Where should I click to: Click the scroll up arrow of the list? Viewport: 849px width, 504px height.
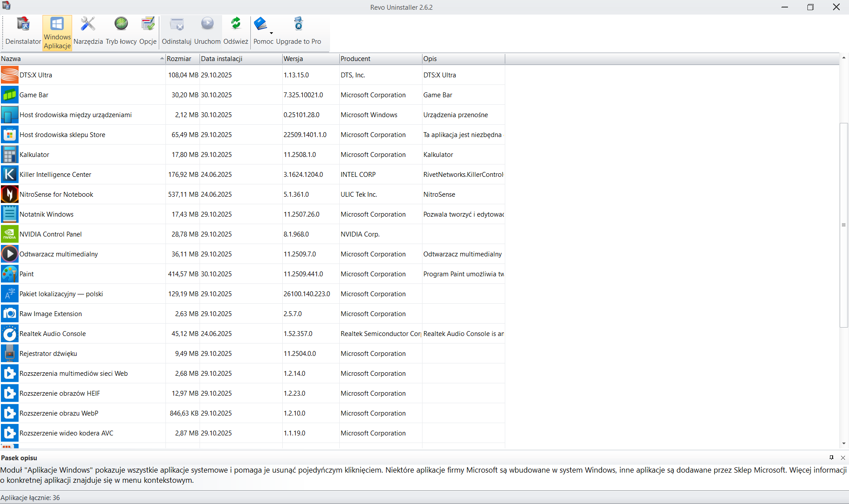[x=844, y=57]
